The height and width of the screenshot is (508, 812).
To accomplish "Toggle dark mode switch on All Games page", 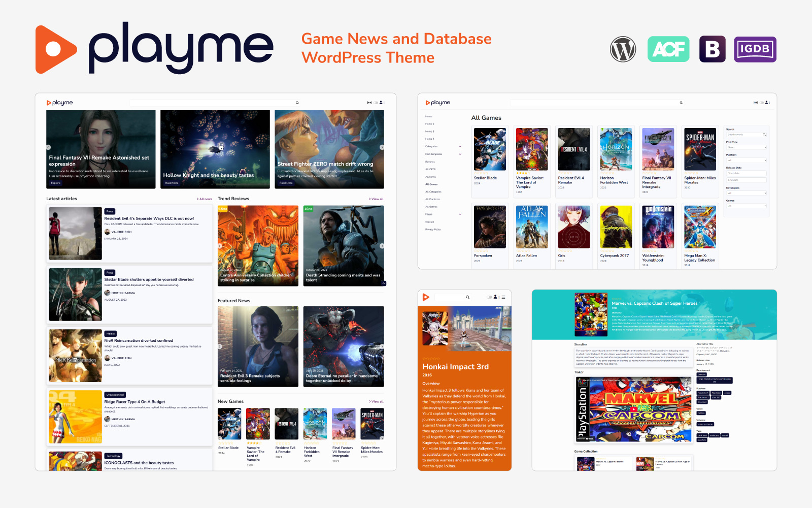I will point(762,103).
